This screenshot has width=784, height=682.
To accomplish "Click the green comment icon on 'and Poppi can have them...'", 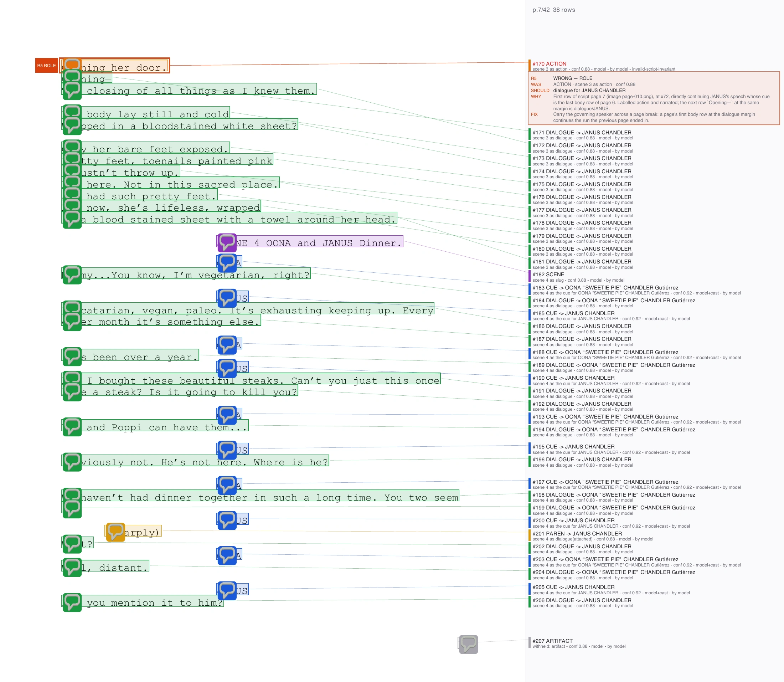I will tap(72, 427).
